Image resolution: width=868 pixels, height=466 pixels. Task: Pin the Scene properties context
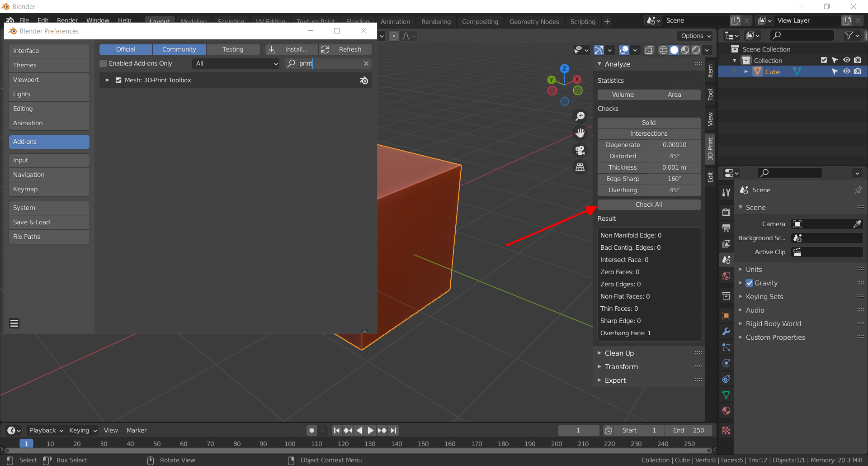tap(858, 190)
